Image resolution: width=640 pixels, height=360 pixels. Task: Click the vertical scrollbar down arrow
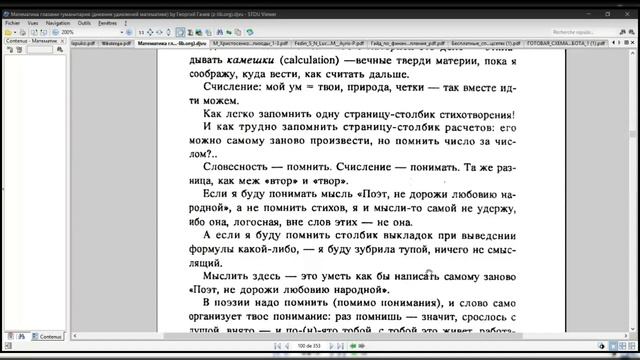(x=633, y=329)
